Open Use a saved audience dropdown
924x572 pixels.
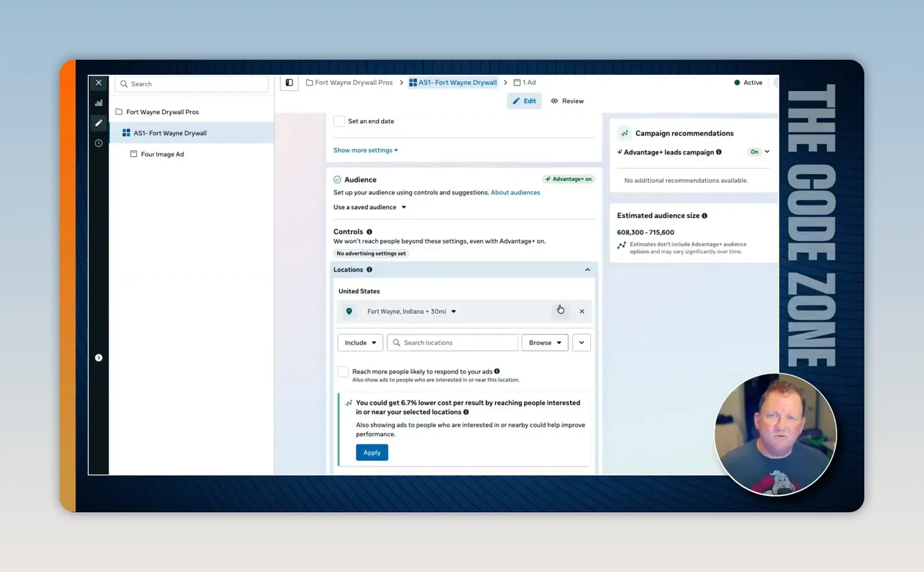click(x=370, y=207)
